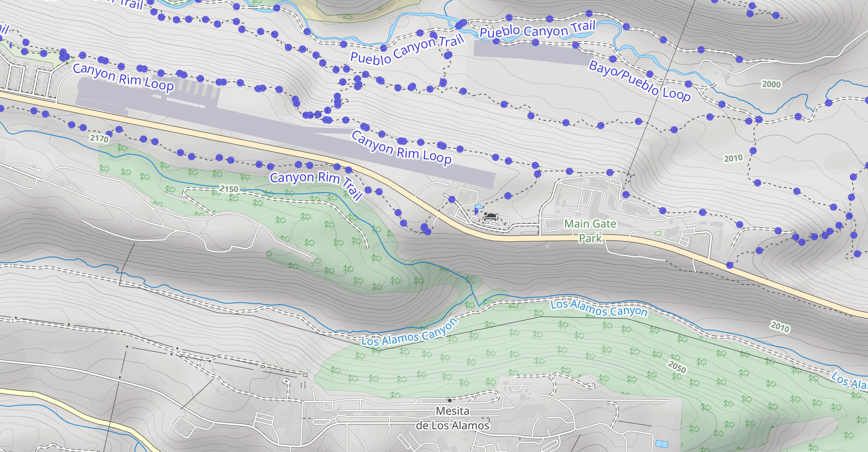Click the lodging bed icon near Main Gate Park
Viewport: 868px width, 452px height.
[x=489, y=217]
